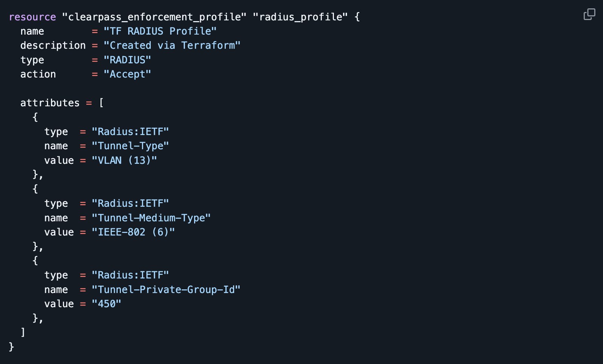Click the closing square bracket of attributes
The width and height of the screenshot is (603, 364).
pos(23,332)
